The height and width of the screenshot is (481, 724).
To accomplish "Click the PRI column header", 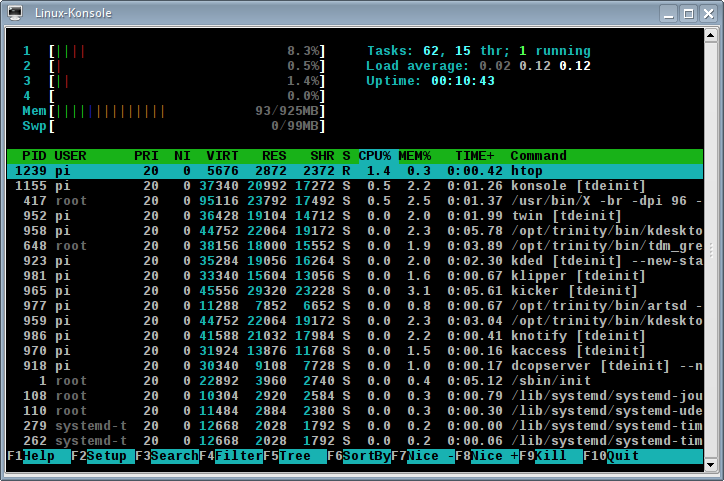I will tap(146, 156).
